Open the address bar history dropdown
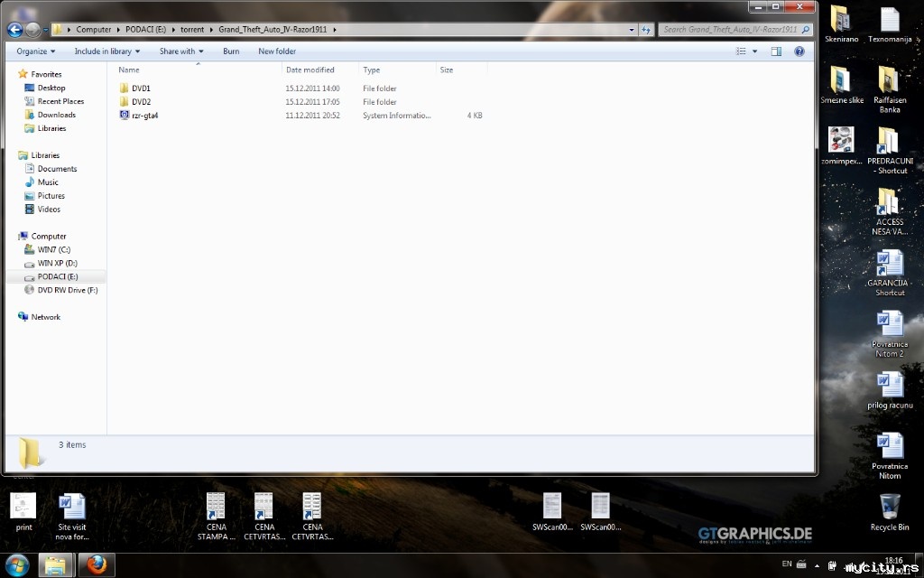 click(632, 30)
